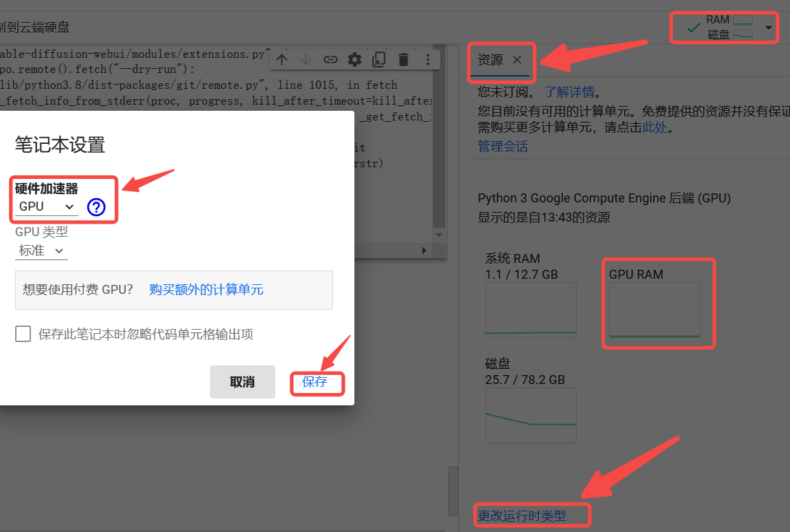The height and width of the screenshot is (532, 790).
Task: Mirror the cell in a tab
Action: (x=378, y=59)
